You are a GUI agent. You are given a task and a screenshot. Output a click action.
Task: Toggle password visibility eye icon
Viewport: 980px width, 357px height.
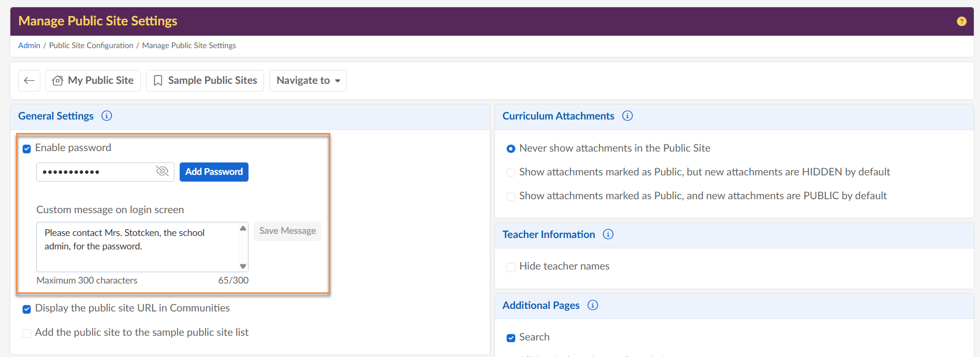tap(162, 171)
